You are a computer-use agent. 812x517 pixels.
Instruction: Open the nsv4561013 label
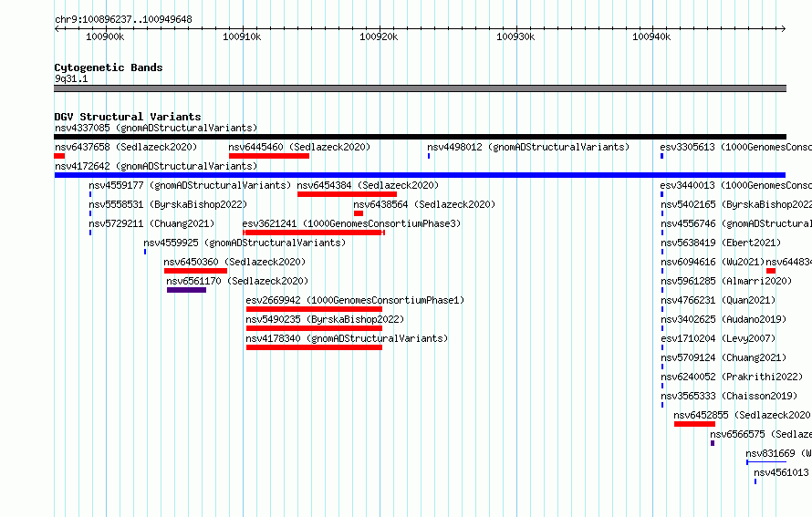pos(781,472)
